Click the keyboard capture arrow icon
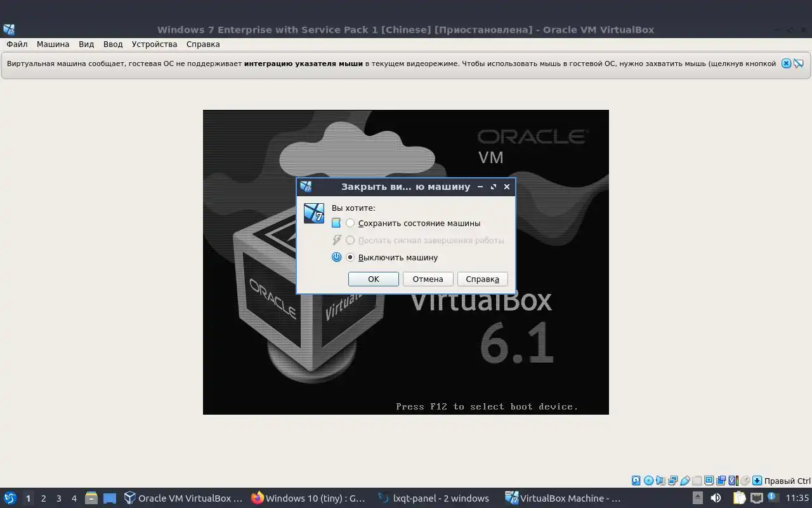812x508 pixels. [x=757, y=481]
